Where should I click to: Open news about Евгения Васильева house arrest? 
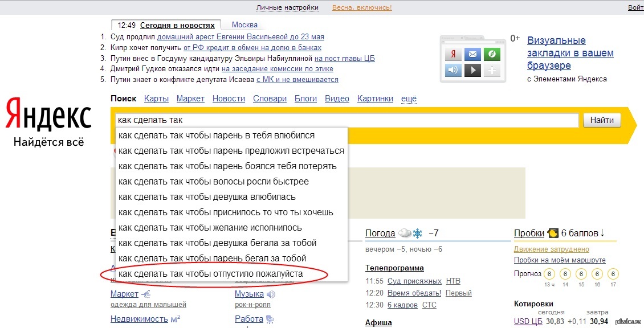(241, 37)
